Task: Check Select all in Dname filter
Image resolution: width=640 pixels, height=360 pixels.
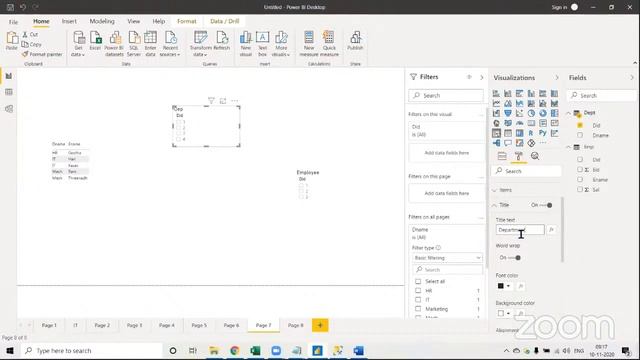Action: click(x=418, y=281)
